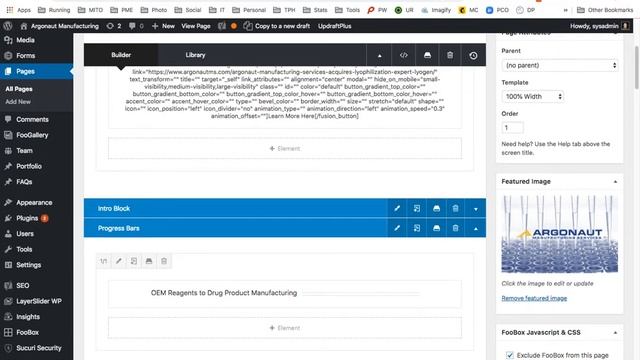Select the OEM Reagents progress bar element
The width and height of the screenshot is (640, 360).
[285, 293]
